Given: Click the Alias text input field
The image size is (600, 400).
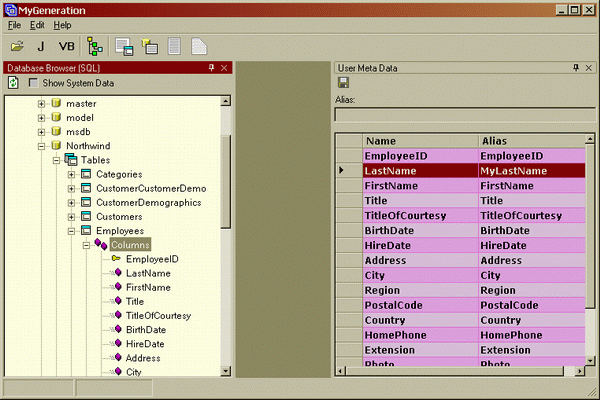Looking at the screenshot, I should coord(465,115).
